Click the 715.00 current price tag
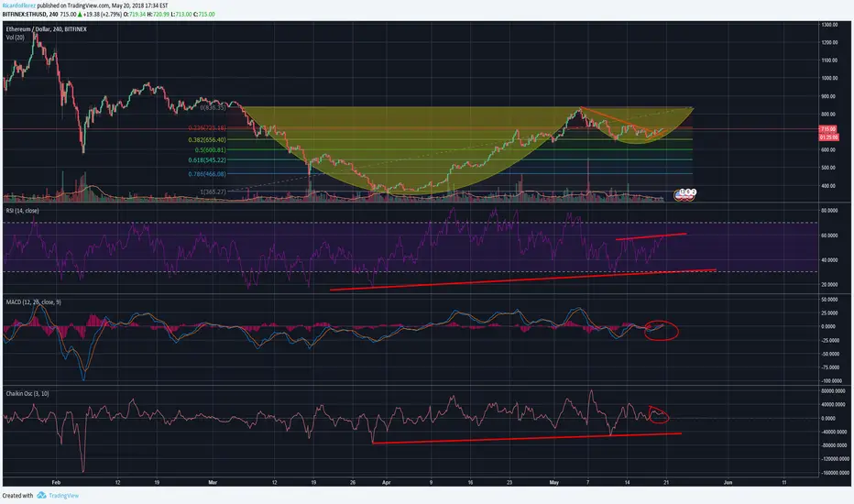 coord(828,129)
